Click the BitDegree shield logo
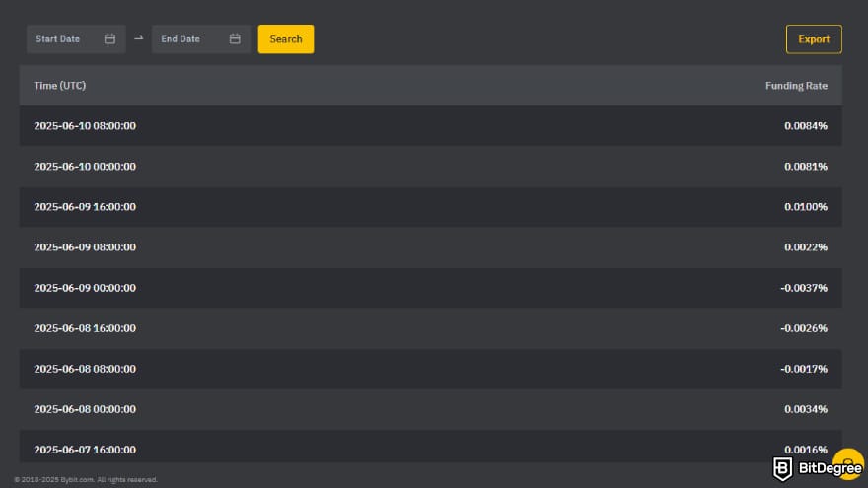The image size is (868, 488). click(782, 469)
